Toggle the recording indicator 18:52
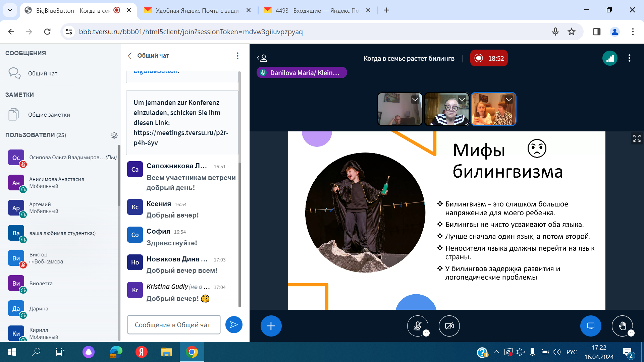Viewport: 644px width, 362px height. (489, 58)
